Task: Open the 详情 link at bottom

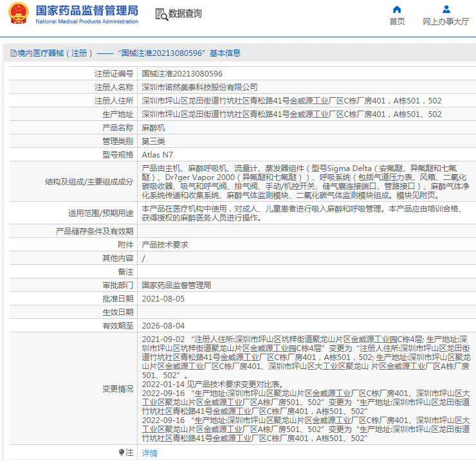Action: (149, 453)
